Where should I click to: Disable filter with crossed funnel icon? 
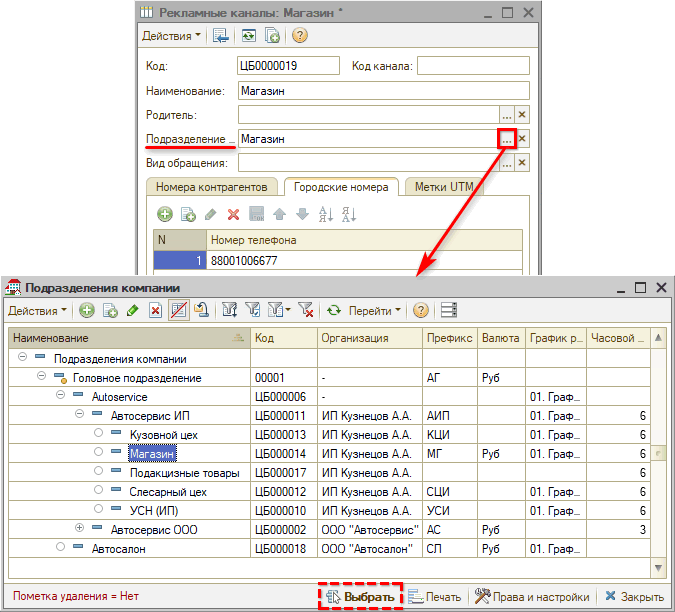(x=306, y=310)
